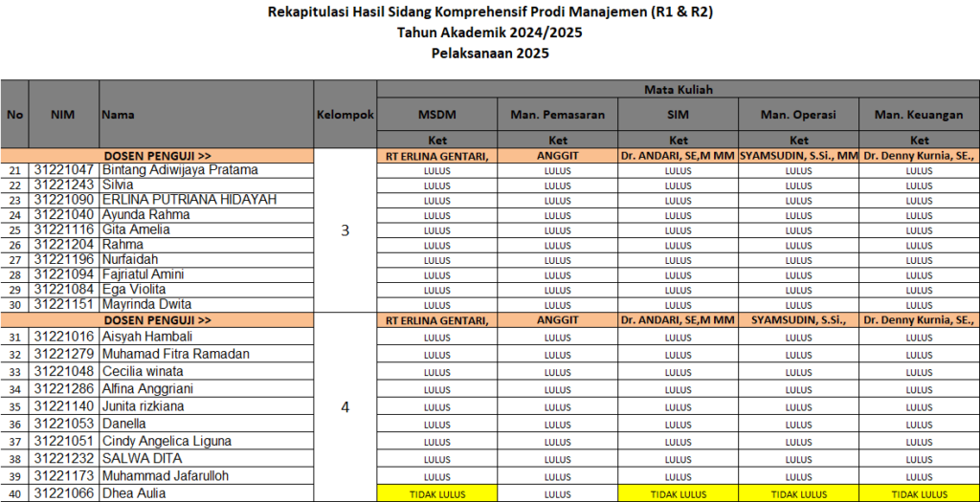980x502 pixels.
Task: Click NIM '31221016'
Action: point(64,337)
